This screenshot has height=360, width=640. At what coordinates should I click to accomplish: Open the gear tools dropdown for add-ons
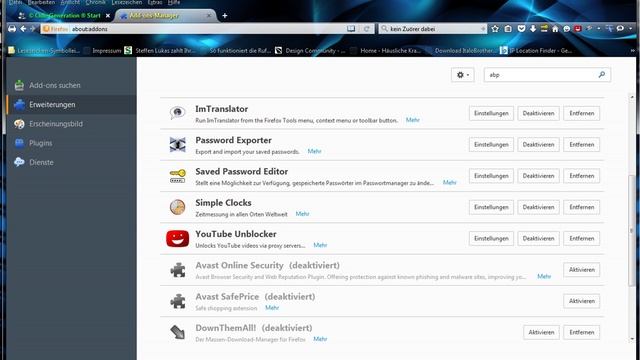coord(462,75)
